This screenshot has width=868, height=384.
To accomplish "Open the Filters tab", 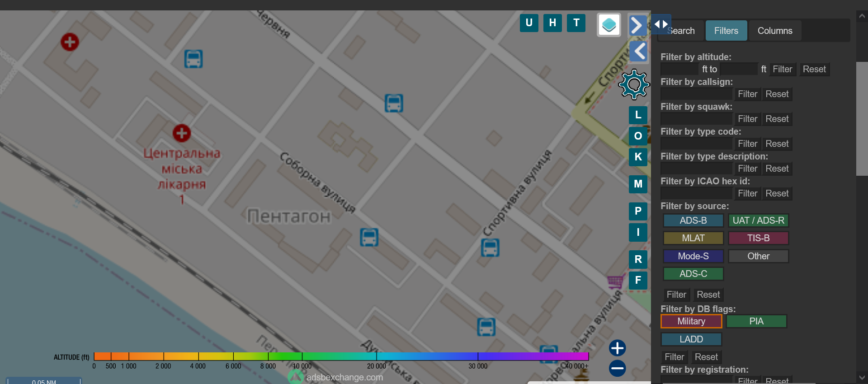I will 726,31.
